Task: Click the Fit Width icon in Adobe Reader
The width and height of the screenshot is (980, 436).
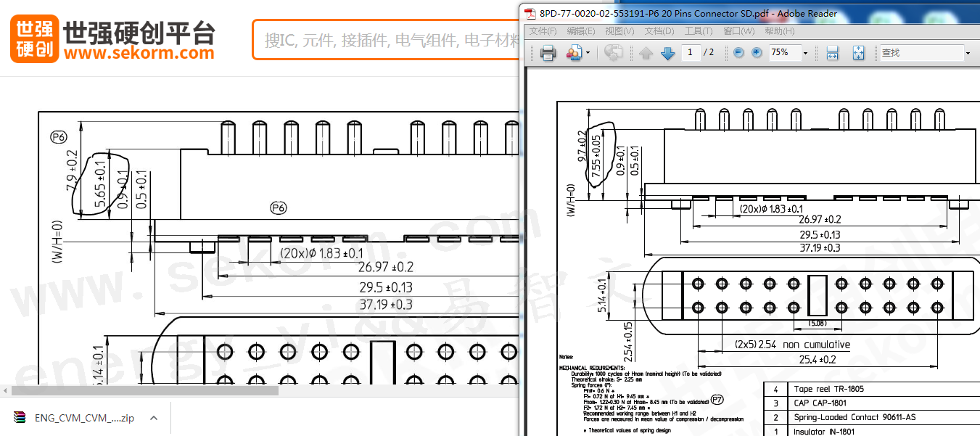Action: (832, 53)
